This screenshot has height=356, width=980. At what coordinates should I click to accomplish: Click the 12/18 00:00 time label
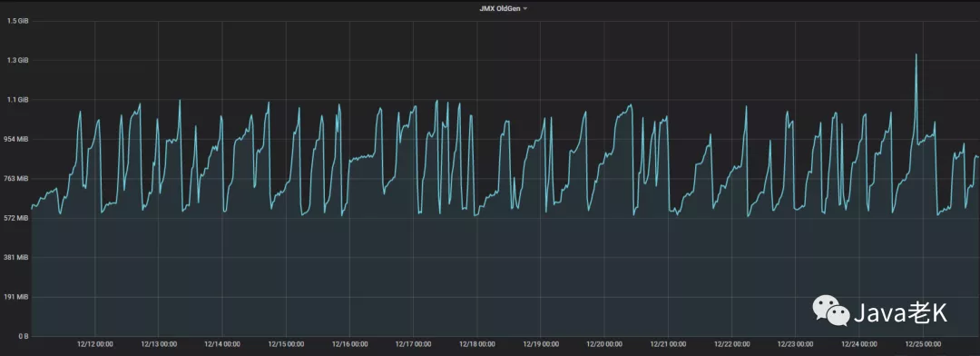click(x=477, y=344)
